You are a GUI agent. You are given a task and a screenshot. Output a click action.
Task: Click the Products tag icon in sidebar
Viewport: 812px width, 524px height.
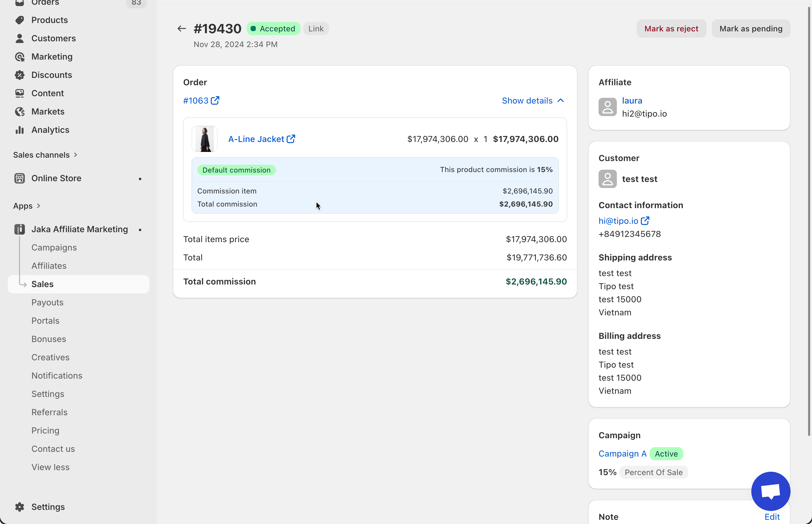[20, 20]
